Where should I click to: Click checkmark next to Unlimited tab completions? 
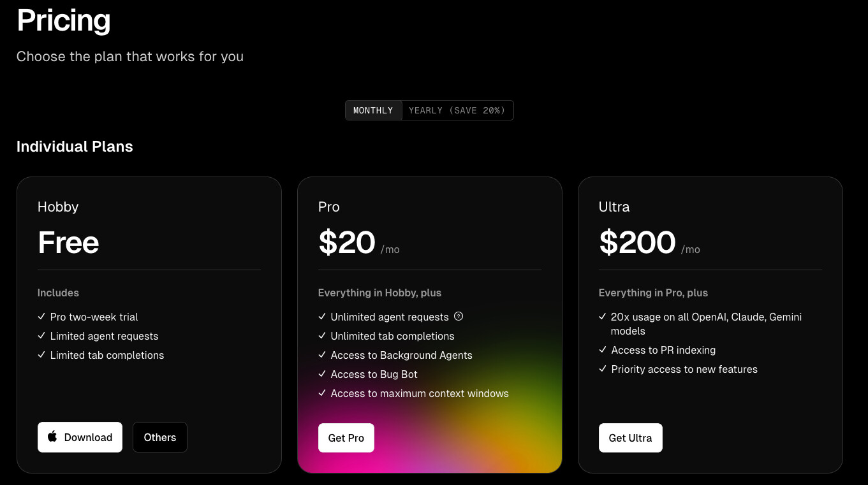click(322, 335)
